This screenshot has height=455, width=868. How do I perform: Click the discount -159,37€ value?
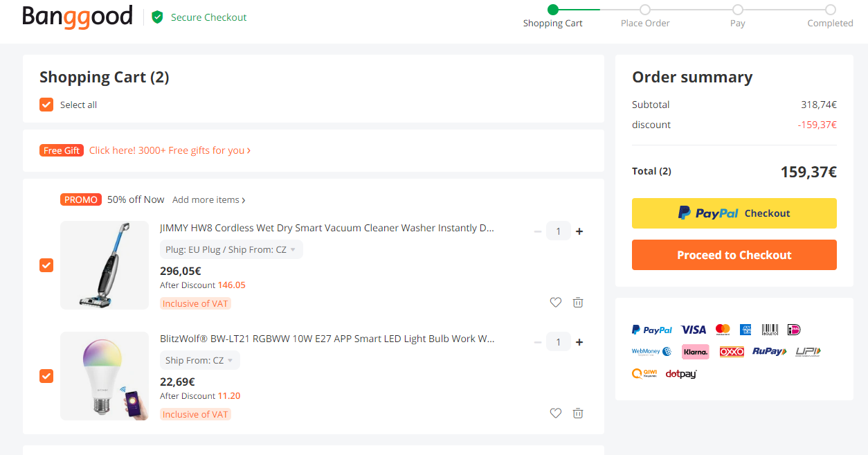coord(817,125)
